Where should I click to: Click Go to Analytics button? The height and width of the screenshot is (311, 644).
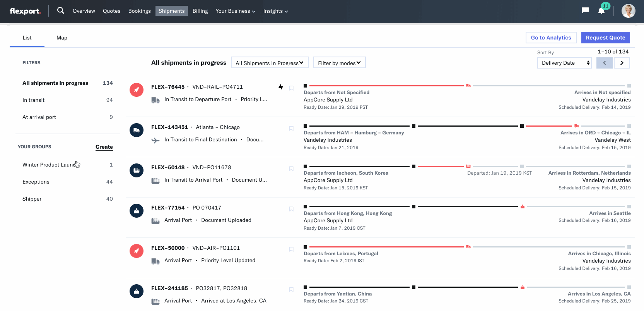[x=551, y=38]
